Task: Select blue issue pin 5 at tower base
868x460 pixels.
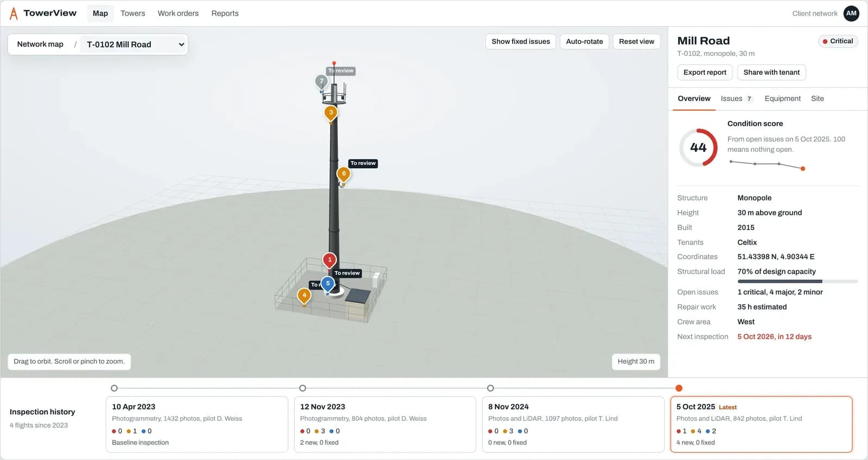Action: 328,284
